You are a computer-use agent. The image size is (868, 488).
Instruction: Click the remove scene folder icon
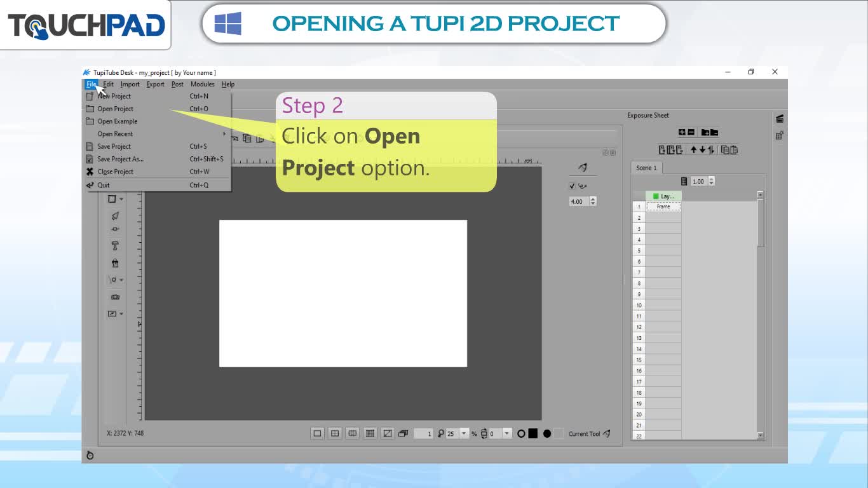(714, 132)
